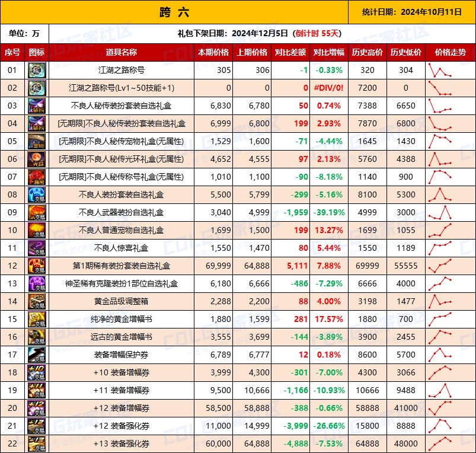Select the -3,999 difference cell
Image resolution: width=476 pixels, height=453 pixels.
click(x=290, y=426)
